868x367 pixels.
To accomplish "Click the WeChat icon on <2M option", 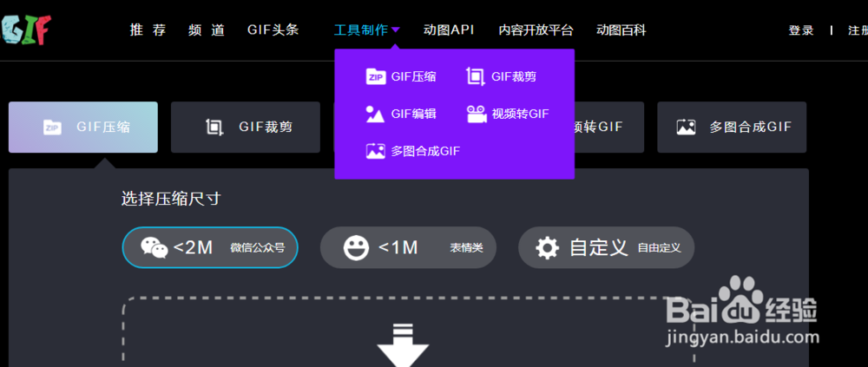I will [154, 247].
